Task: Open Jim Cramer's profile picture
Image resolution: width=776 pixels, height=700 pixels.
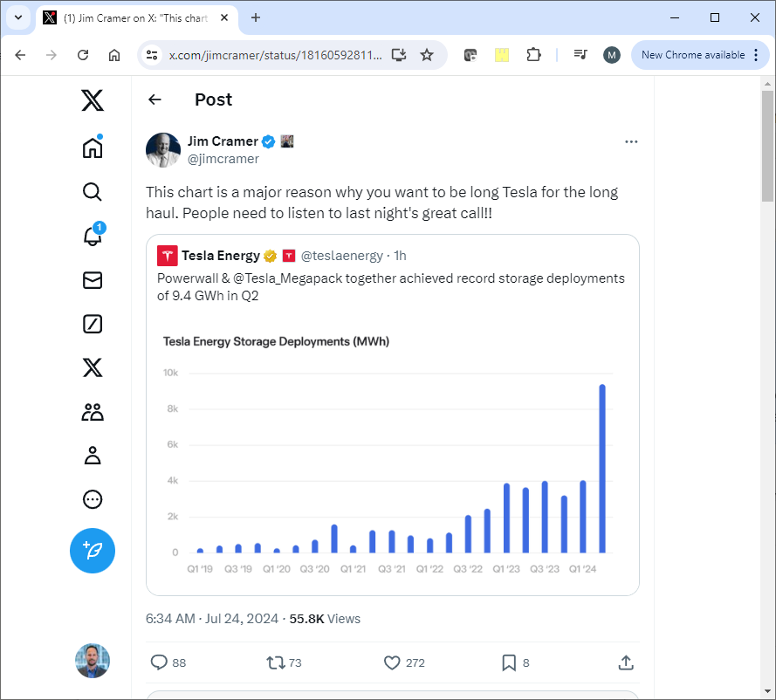Action: pyautogui.click(x=163, y=150)
